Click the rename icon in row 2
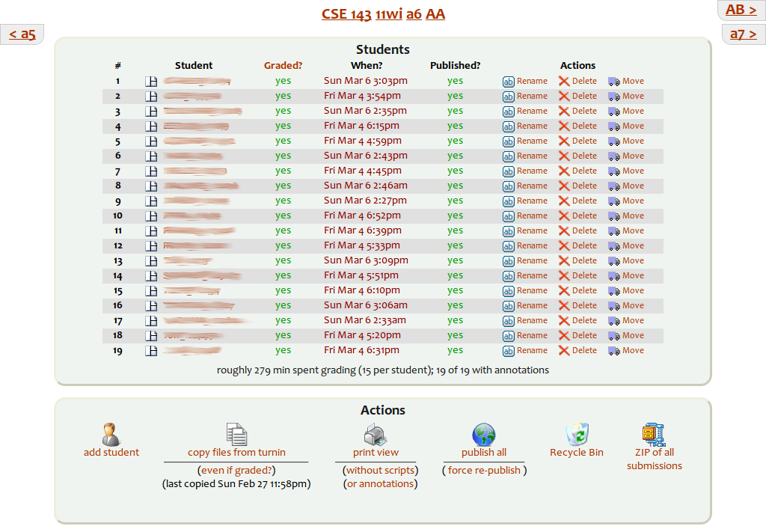This screenshot has height=532, width=766. pyautogui.click(x=509, y=97)
